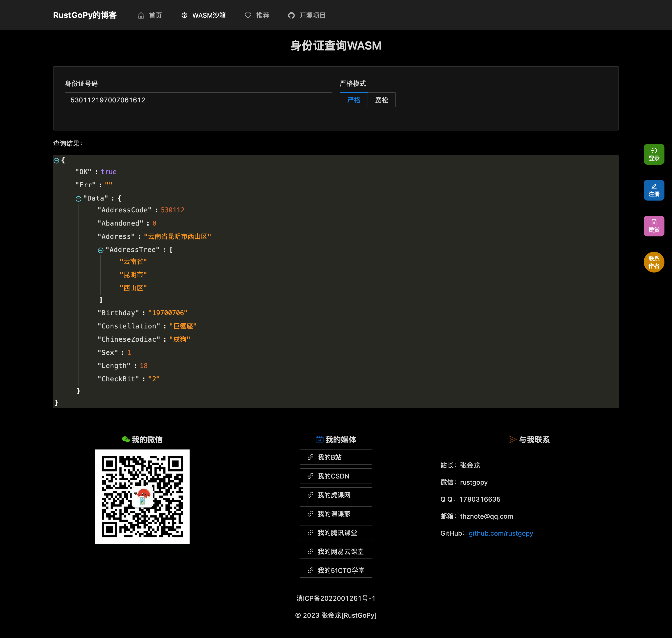Open the WASM沙箱 menu item
The image size is (672, 638).
tap(209, 15)
